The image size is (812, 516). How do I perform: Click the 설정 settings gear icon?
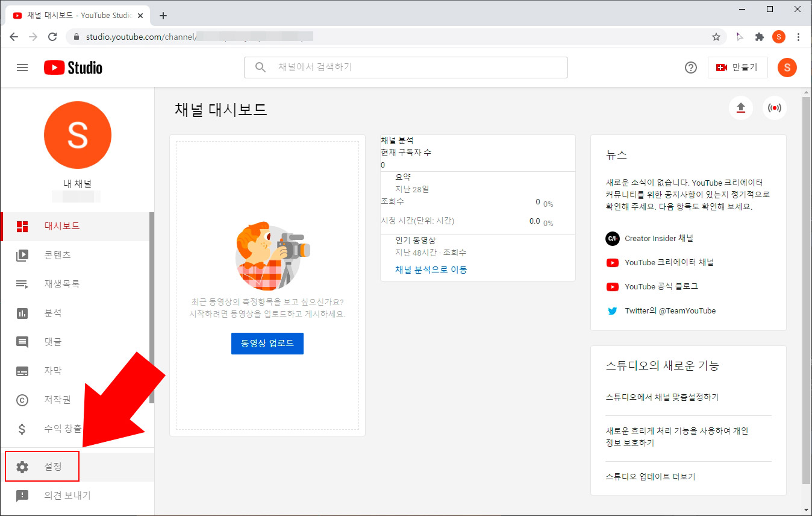[x=22, y=466]
